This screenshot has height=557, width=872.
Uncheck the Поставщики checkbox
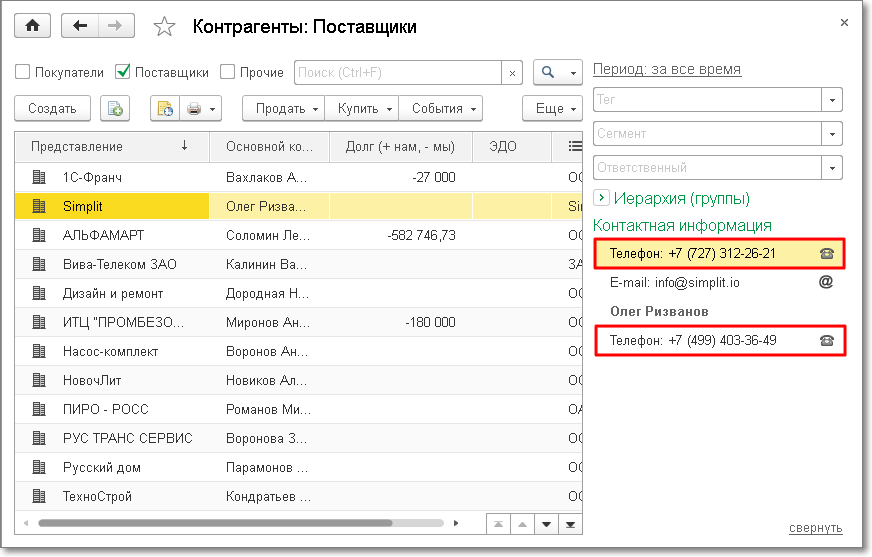(x=123, y=72)
